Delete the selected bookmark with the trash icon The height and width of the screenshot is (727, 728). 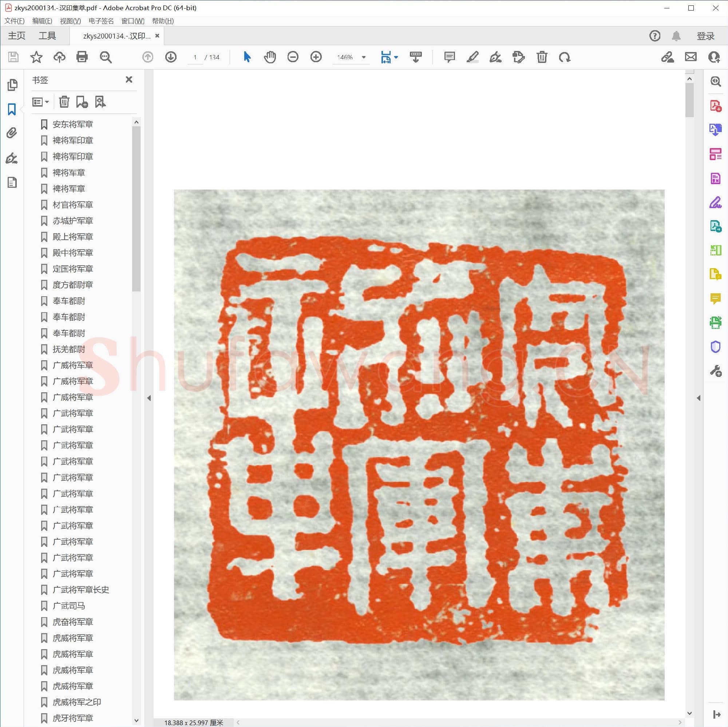(x=64, y=102)
